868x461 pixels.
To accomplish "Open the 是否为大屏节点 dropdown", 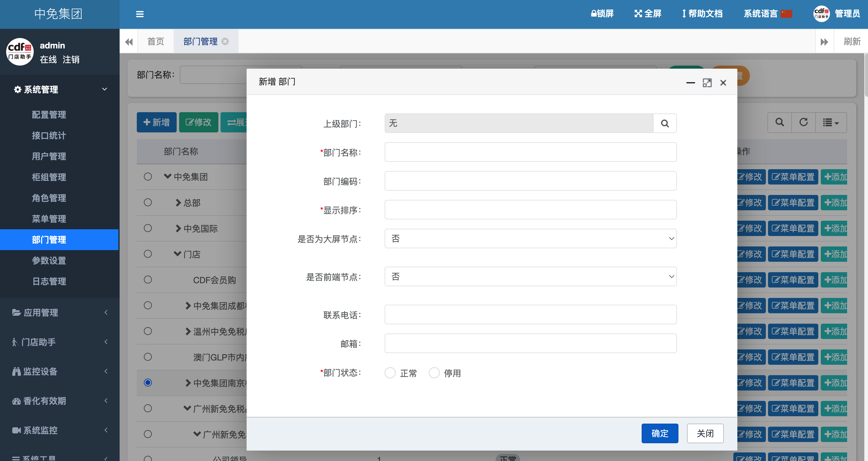I will click(530, 238).
